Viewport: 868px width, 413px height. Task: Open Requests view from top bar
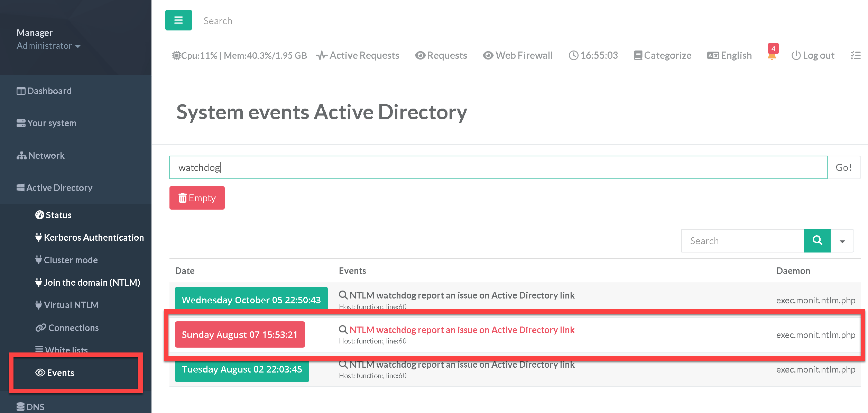(441, 55)
